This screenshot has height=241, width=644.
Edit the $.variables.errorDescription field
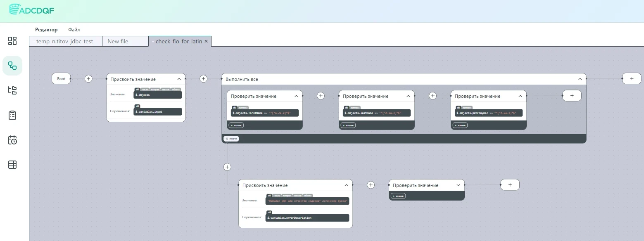tap(307, 217)
